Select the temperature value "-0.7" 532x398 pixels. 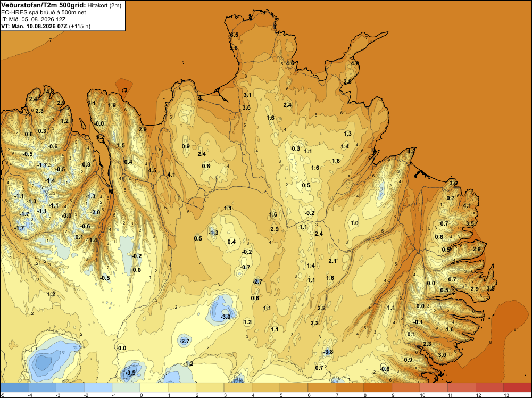tap(245, 267)
